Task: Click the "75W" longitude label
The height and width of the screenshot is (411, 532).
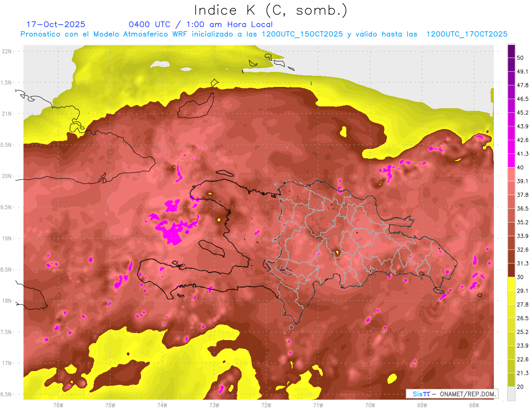Action: (110, 405)
